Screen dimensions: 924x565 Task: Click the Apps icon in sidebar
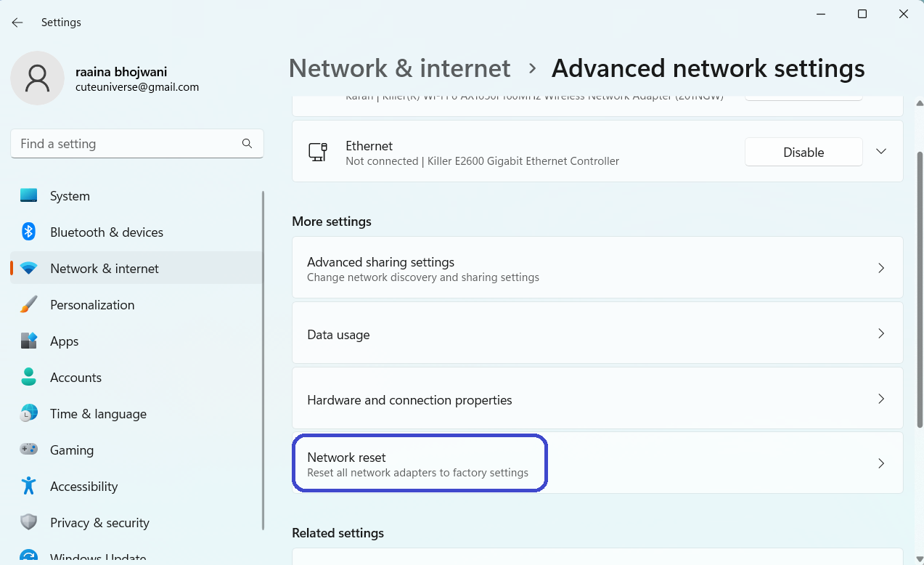(28, 341)
